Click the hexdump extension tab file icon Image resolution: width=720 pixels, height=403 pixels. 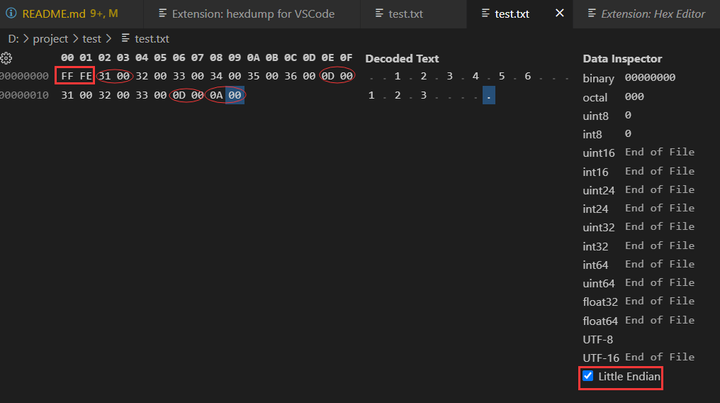(x=163, y=14)
